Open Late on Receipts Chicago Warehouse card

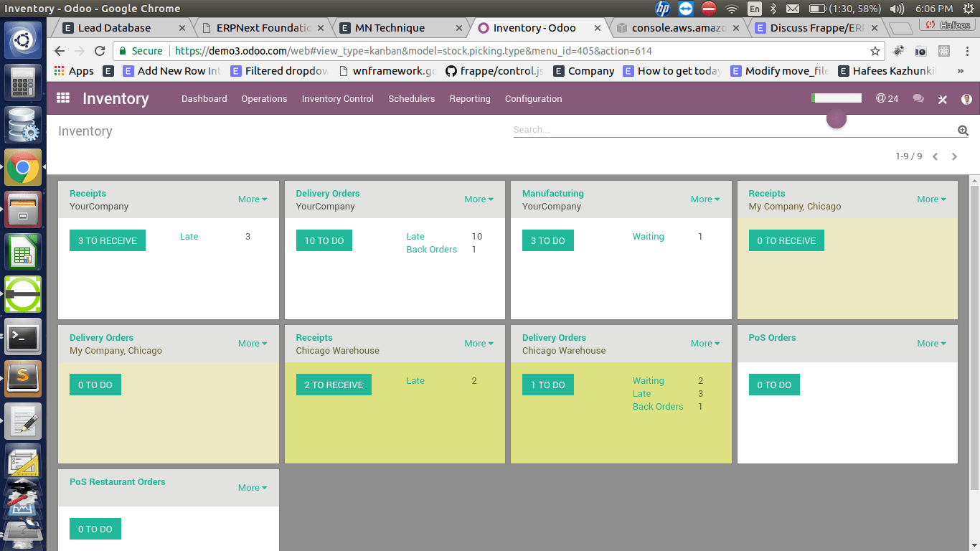coord(415,381)
